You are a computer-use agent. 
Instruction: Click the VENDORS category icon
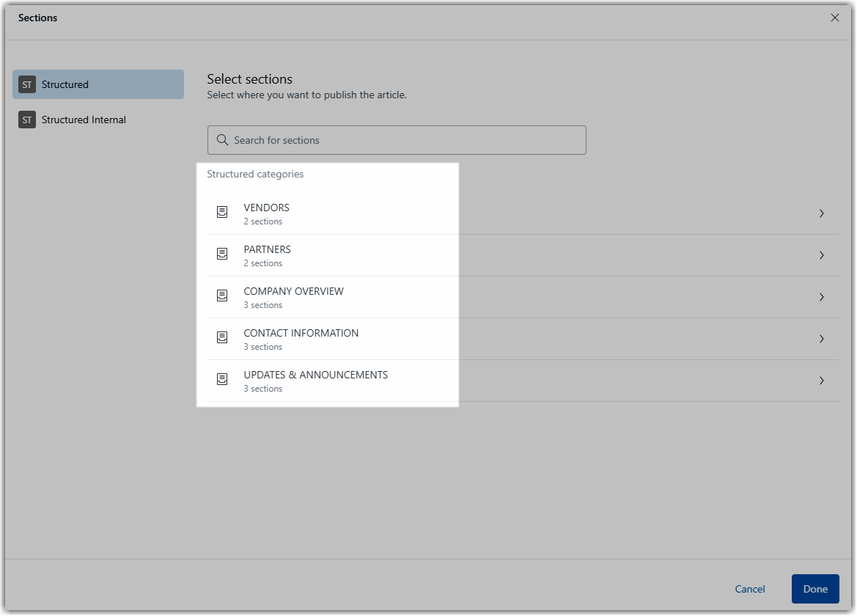tap(222, 213)
